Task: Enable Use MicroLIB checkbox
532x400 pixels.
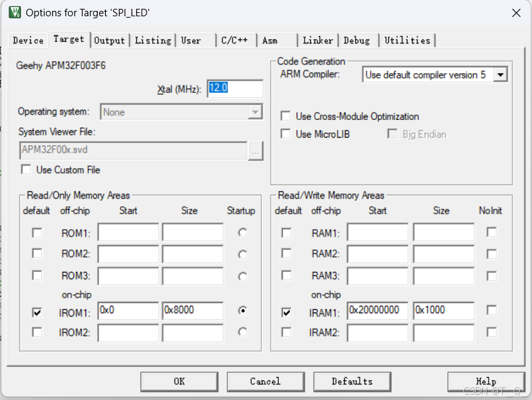Action: (286, 134)
